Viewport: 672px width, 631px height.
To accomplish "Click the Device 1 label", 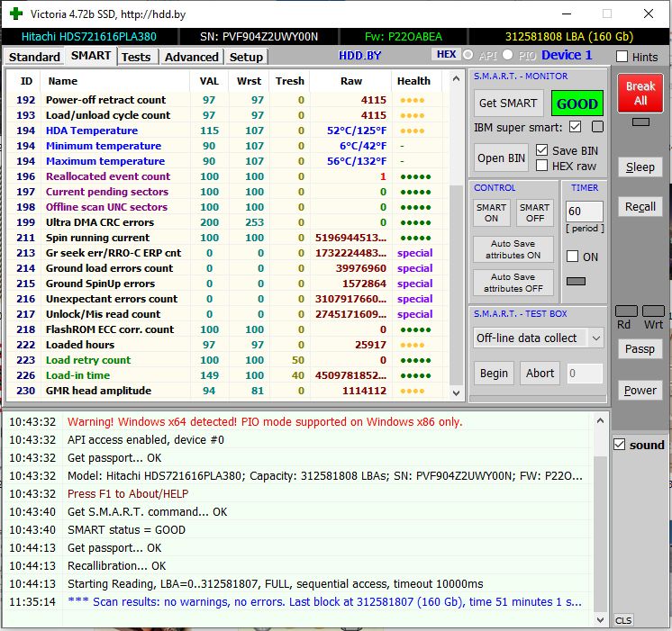I will click(x=567, y=55).
